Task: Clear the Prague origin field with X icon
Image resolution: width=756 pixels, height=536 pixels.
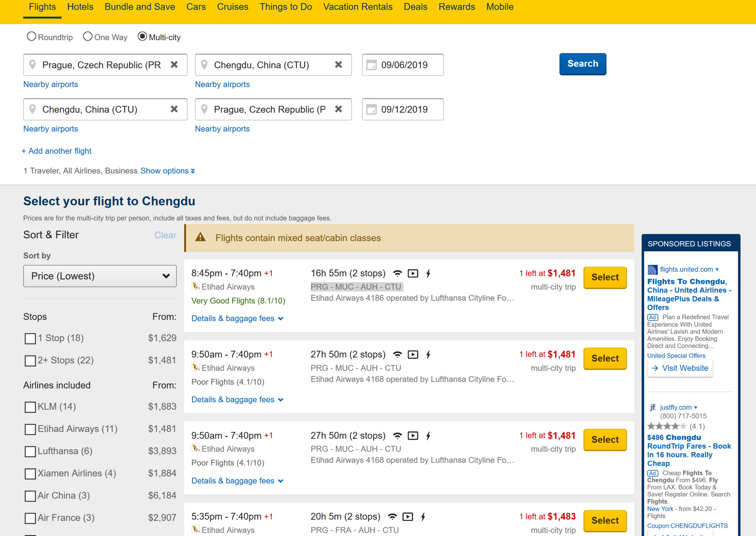Action: (x=174, y=65)
